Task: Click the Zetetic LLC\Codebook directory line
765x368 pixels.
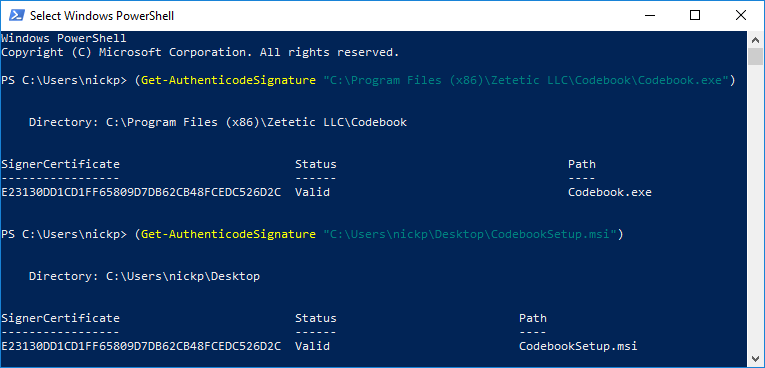Action: pyautogui.click(x=218, y=123)
